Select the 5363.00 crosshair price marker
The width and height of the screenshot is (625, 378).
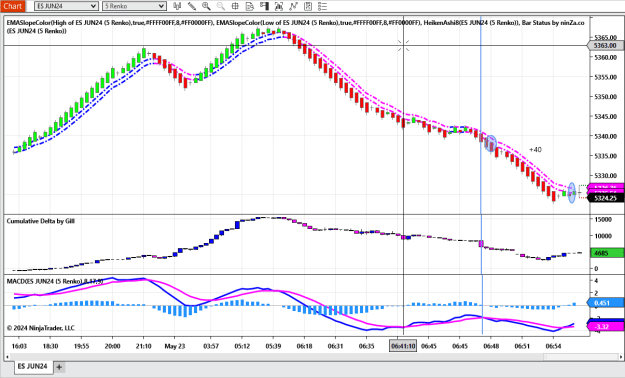(605, 45)
